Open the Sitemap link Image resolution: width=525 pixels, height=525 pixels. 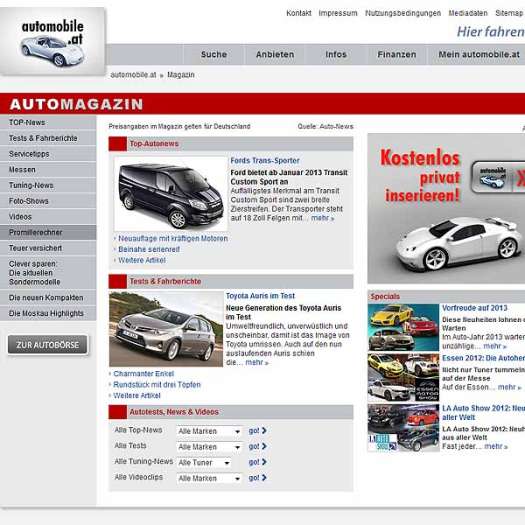pyautogui.click(x=509, y=13)
